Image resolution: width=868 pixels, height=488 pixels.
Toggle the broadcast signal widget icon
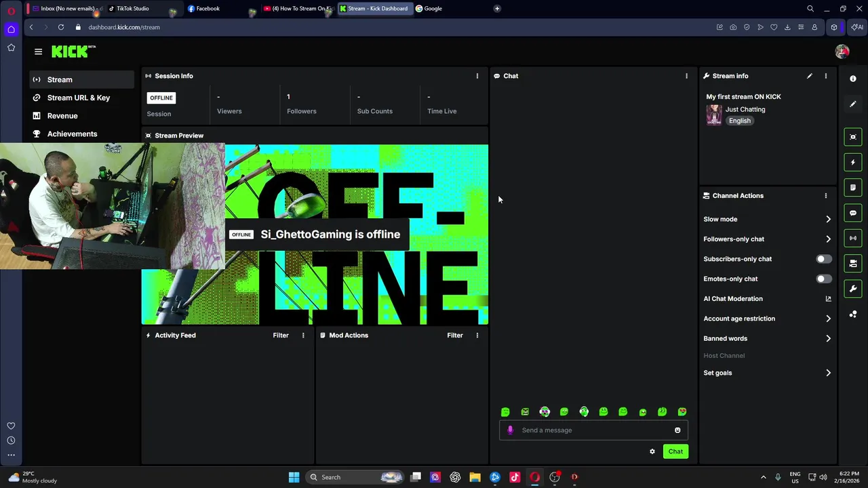[x=853, y=238]
